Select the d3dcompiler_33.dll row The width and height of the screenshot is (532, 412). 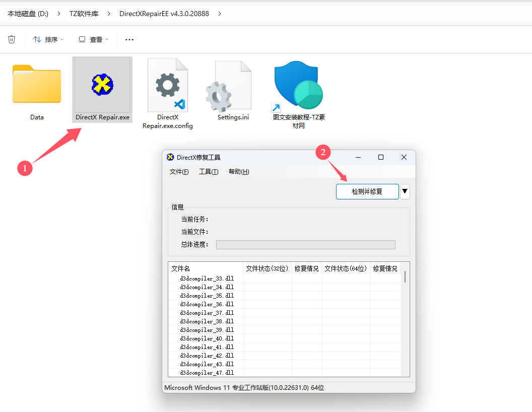[x=285, y=279]
